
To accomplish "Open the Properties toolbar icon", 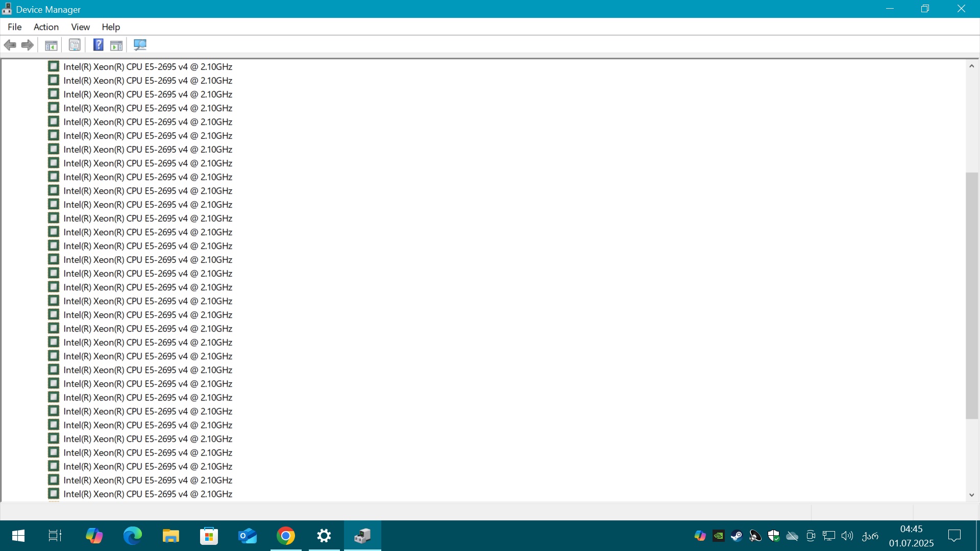I will click(x=75, y=45).
